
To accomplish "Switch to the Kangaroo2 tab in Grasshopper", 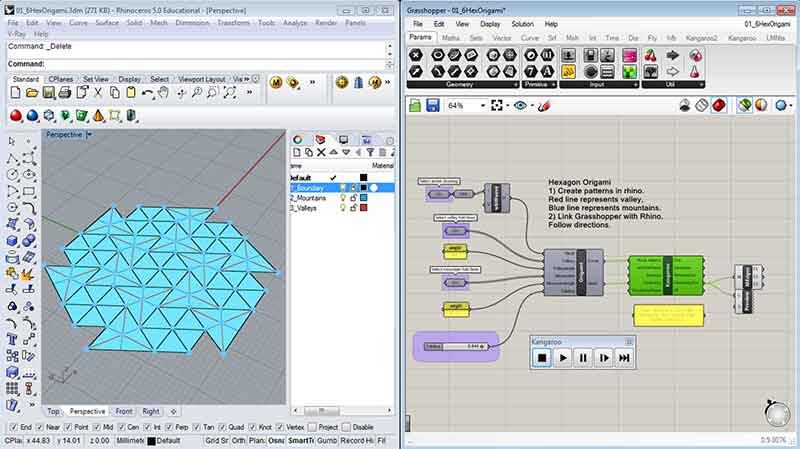I will [702, 38].
